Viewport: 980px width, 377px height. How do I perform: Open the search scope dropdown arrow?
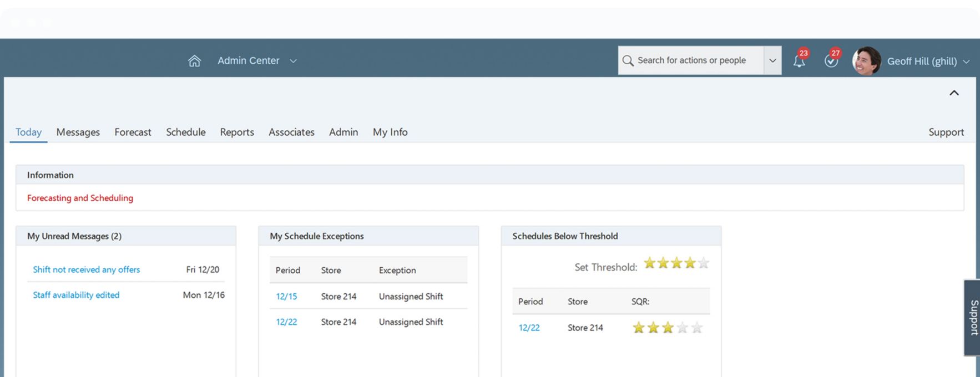pyautogui.click(x=772, y=60)
